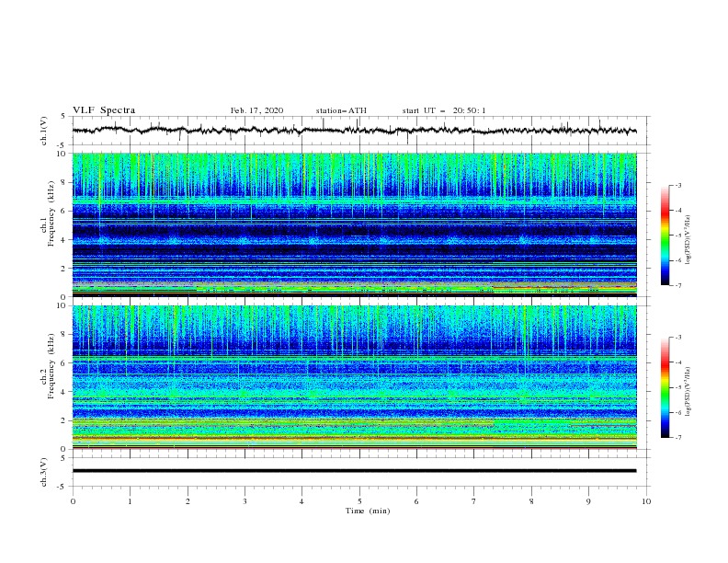Click the ch.2 PSD color scale bar
Screen dimensions: 728x563
(665, 387)
